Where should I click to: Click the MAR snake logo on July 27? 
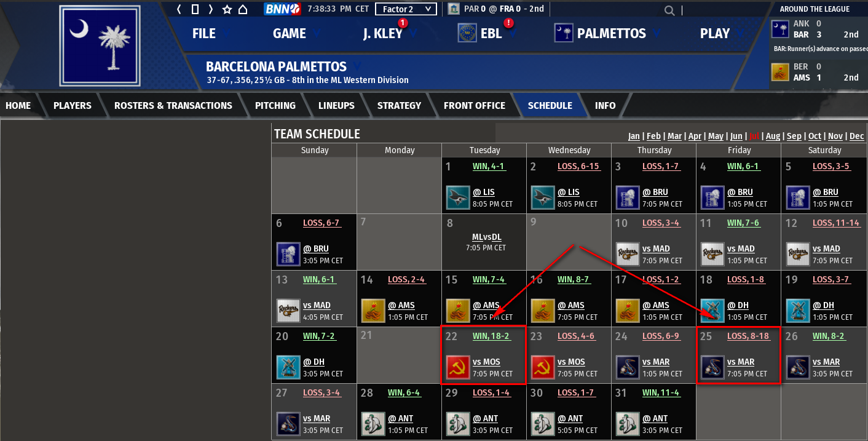tap(288, 424)
